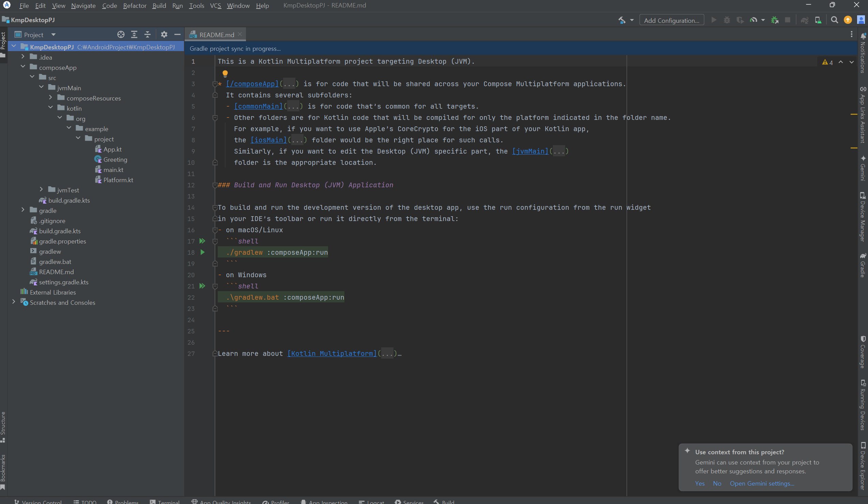
Task: Run the gradlew composeApp:run line gutter arrow
Action: (203, 252)
